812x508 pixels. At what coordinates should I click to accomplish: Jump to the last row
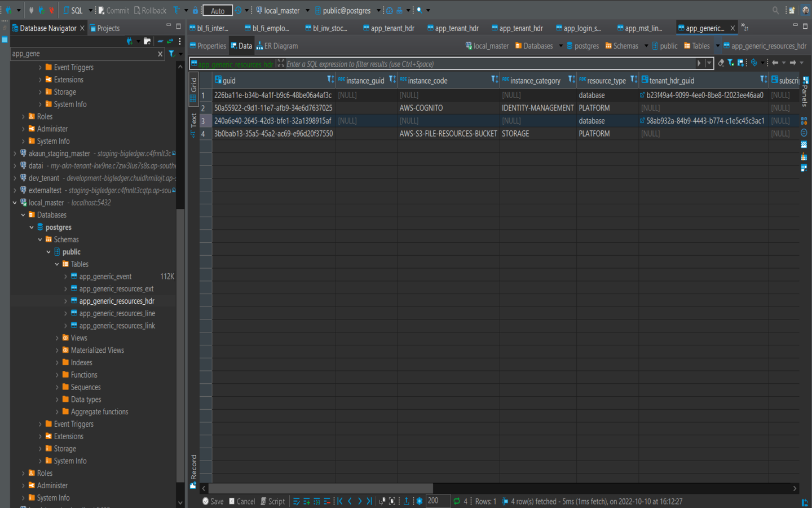point(369,501)
